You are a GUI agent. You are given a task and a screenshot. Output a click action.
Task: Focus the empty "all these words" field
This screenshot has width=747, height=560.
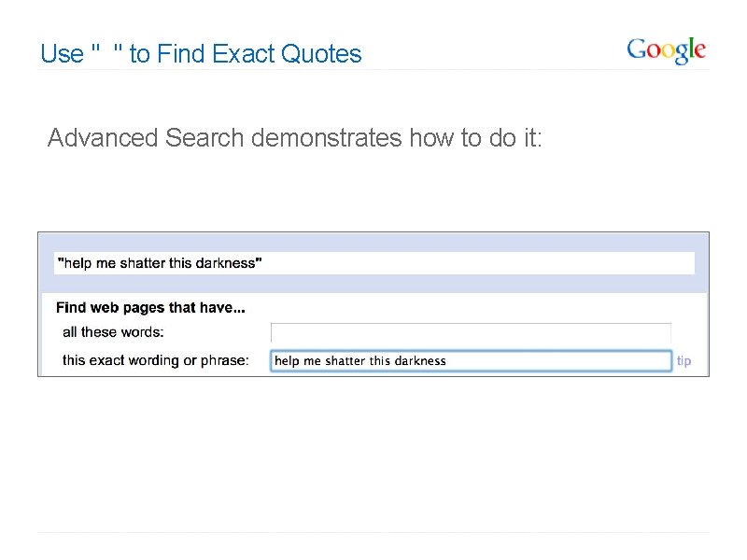[471, 333]
